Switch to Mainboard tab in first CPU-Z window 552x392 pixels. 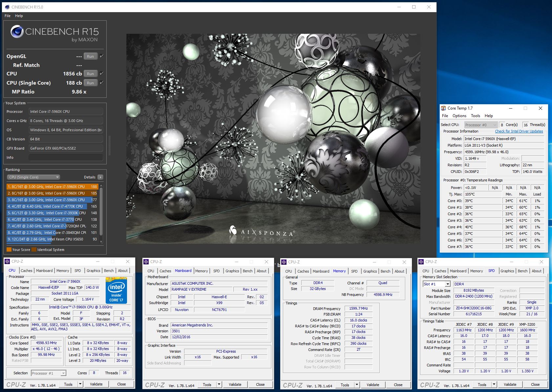44,271
